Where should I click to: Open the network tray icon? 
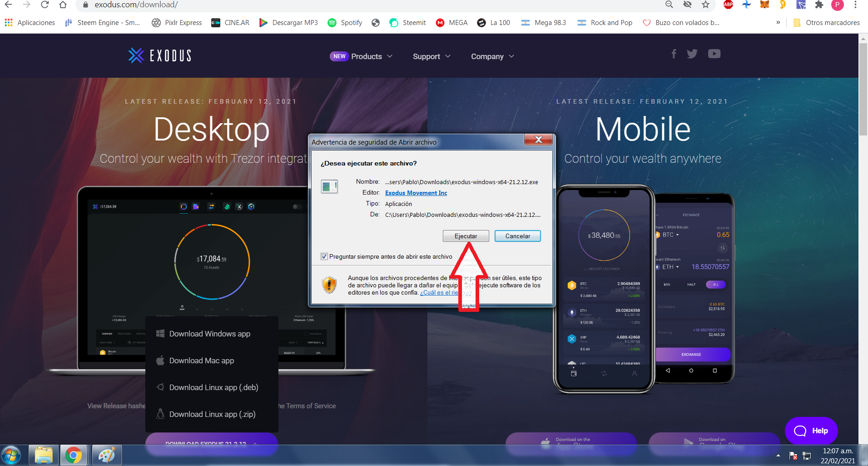click(x=807, y=456)
